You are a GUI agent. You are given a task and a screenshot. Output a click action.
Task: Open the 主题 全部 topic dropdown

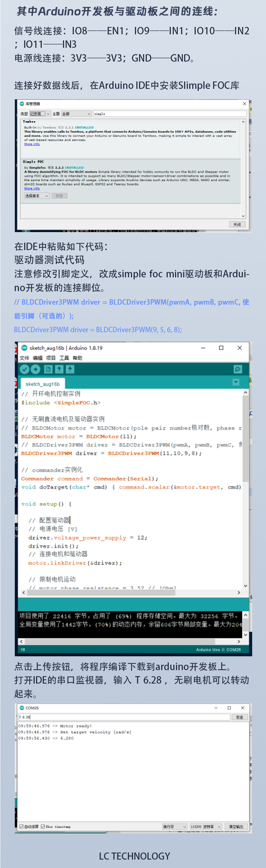coord(76,114)
